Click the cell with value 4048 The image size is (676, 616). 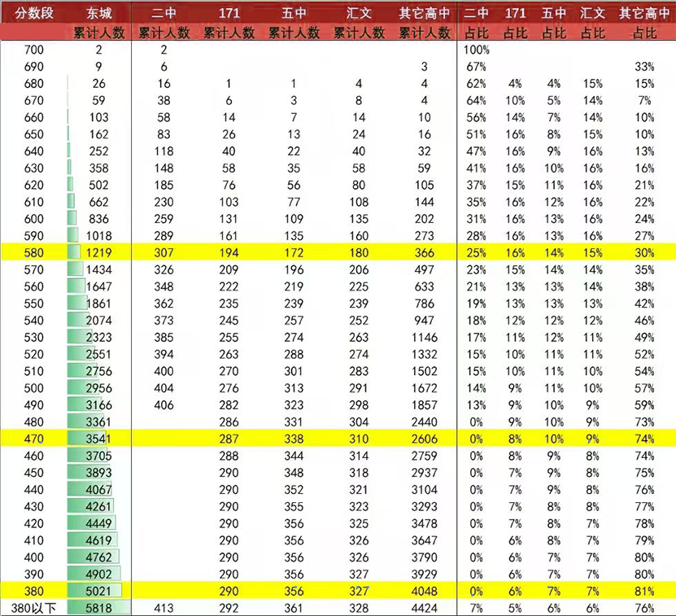point(424,592)
